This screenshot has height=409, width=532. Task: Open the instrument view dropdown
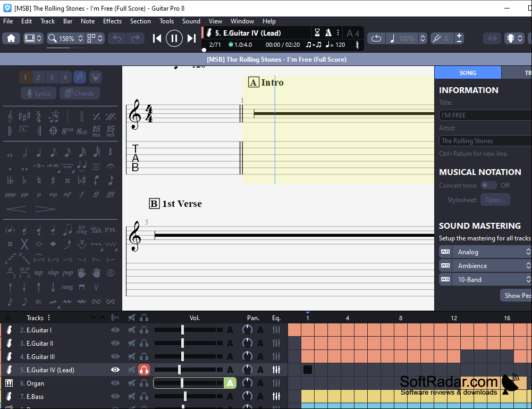click(x=514, y=38)
